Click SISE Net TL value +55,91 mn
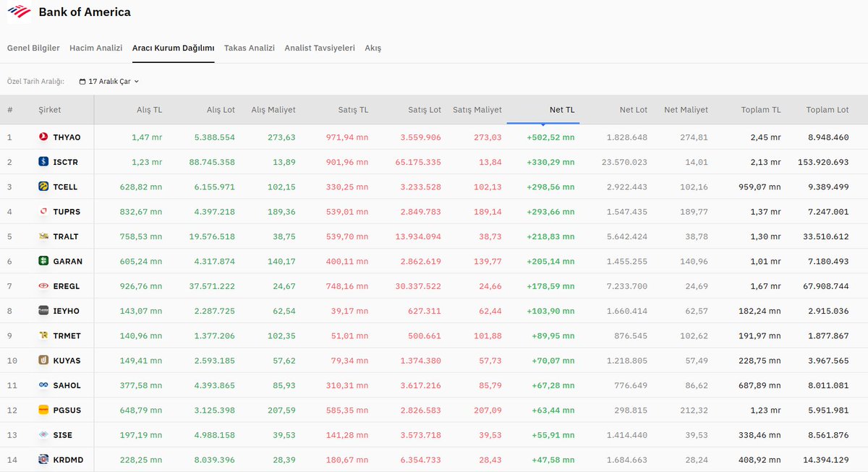This screenshot has height=472, width=868. [x=553, y=435]
